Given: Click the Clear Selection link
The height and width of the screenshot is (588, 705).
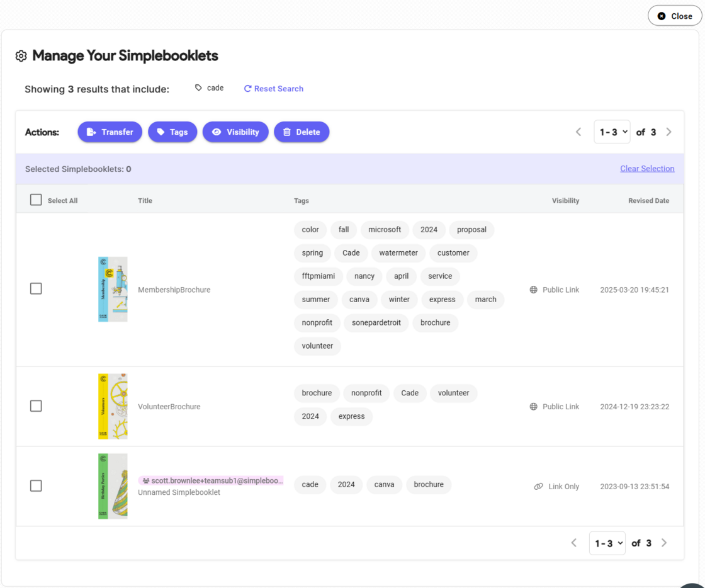Looking at the screenshot, I should click(x=647, y=168).
